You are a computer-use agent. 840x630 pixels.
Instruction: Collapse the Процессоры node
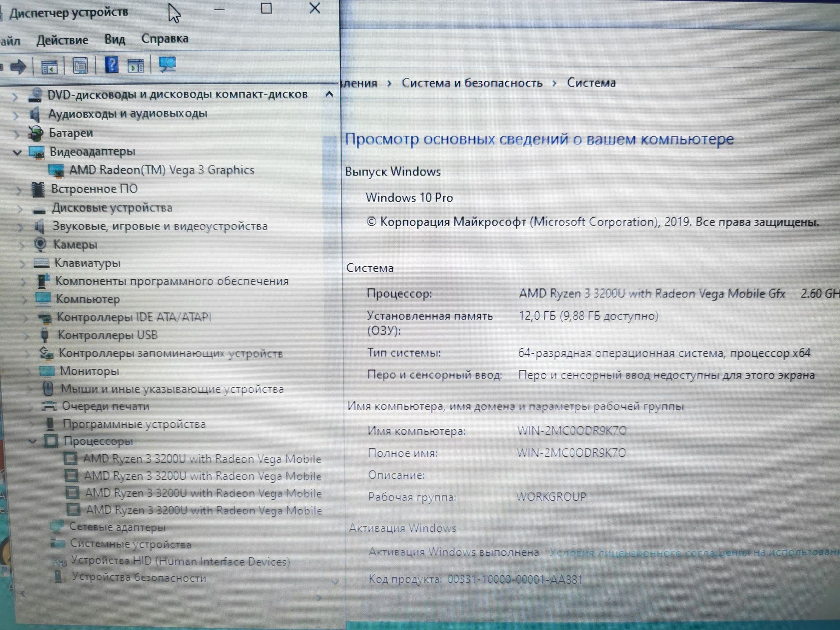coord(32,441)
